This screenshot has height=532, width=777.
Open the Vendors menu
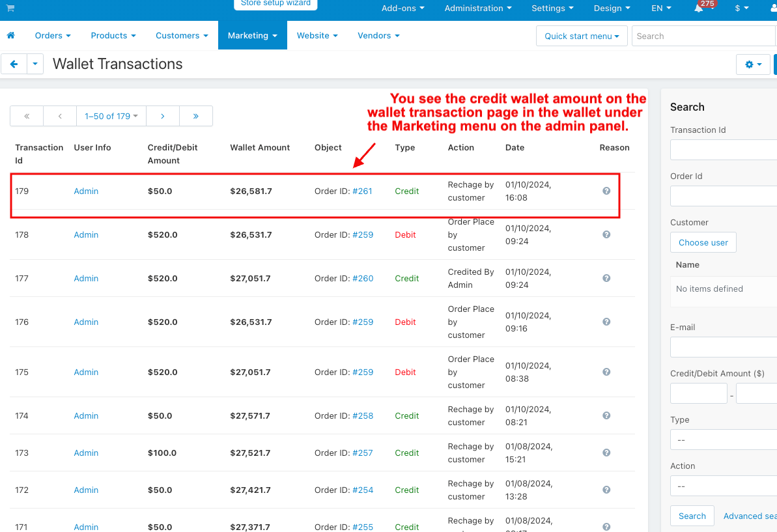coord(378,35)
